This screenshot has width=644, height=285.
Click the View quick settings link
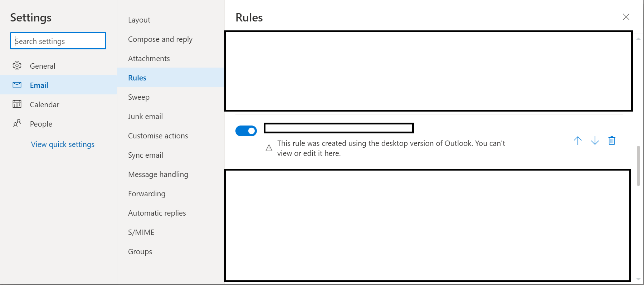[x=63, y=144]
